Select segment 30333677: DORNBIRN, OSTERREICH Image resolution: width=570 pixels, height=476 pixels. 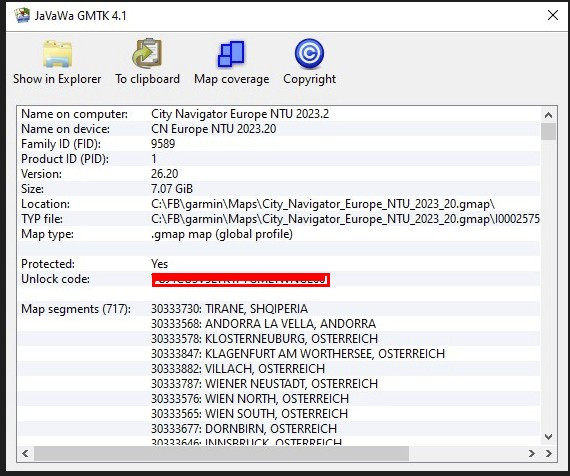click(x=244, y=429)
